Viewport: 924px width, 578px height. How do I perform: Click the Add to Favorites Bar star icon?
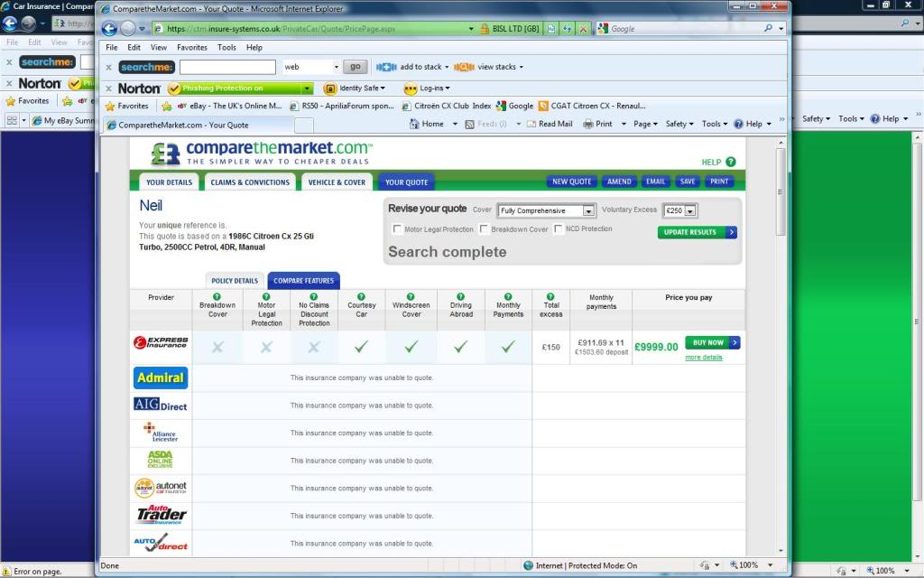[166, 107]
